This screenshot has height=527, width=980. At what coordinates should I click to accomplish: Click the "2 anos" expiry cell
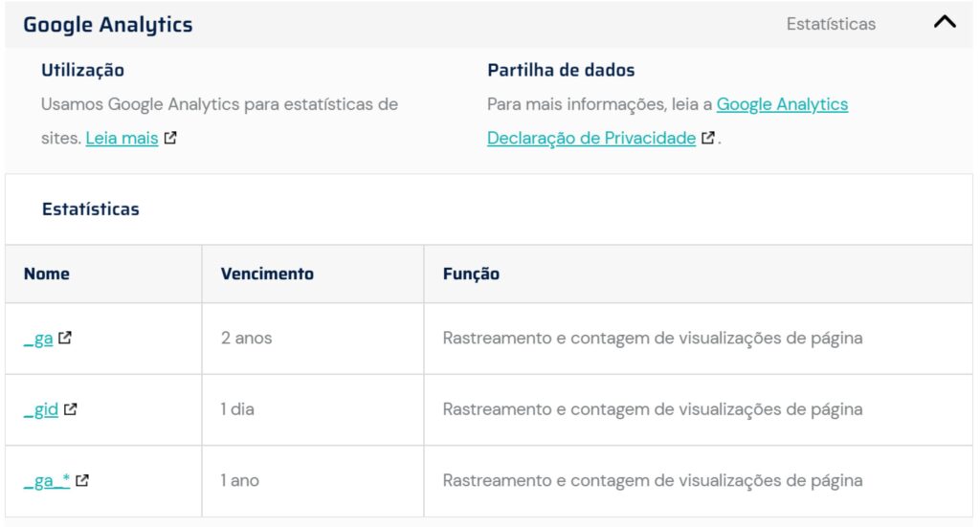click(x=246, y=339)
